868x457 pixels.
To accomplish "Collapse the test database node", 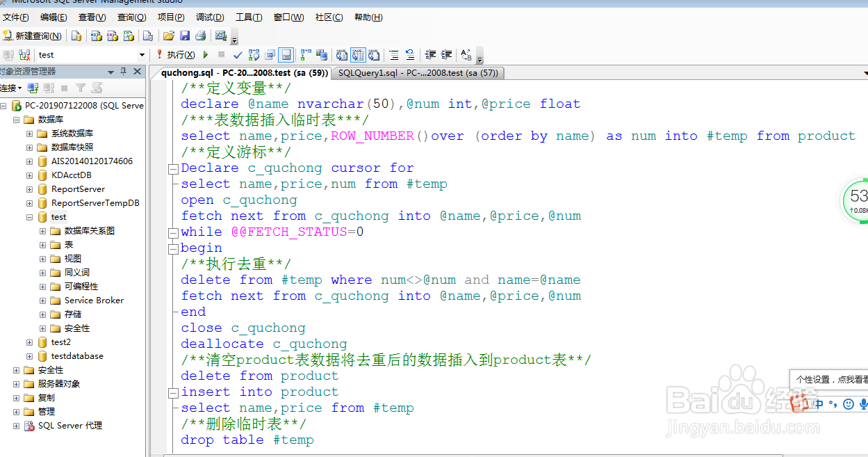I will pos(29,217).
